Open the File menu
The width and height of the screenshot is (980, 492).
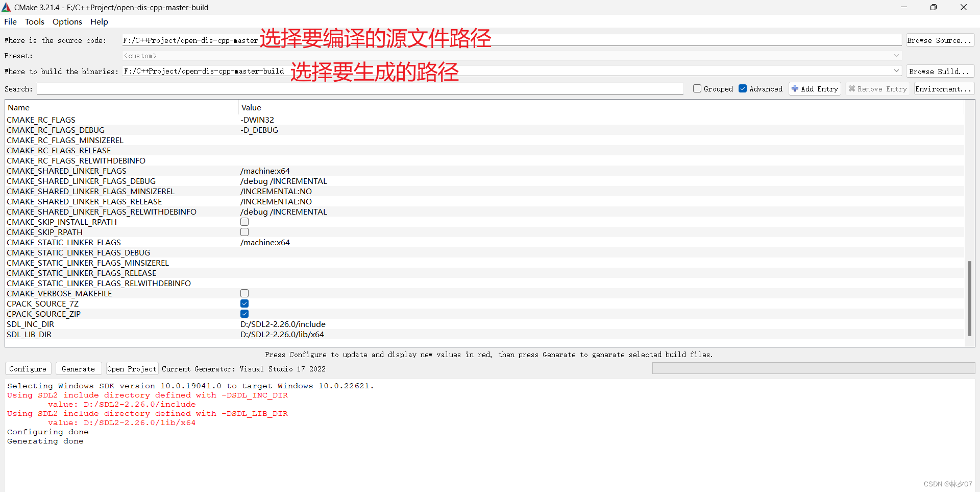click(x=10, y=21)
